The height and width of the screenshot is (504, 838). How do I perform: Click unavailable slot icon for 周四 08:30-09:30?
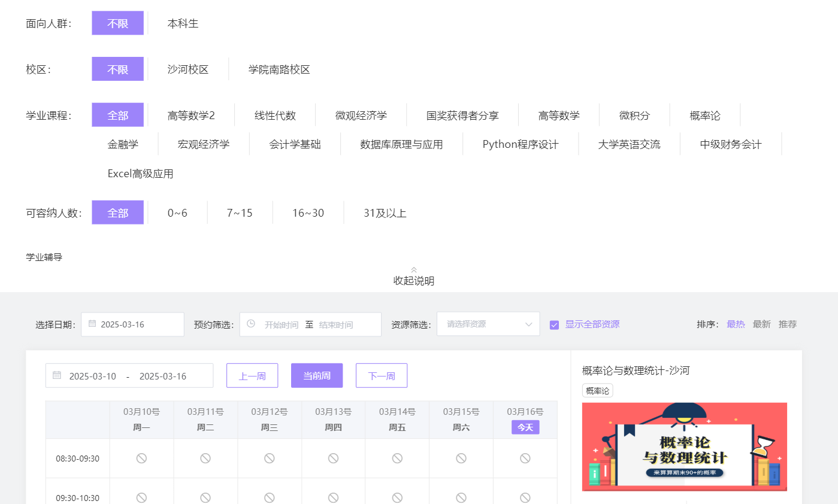(333, 459)
